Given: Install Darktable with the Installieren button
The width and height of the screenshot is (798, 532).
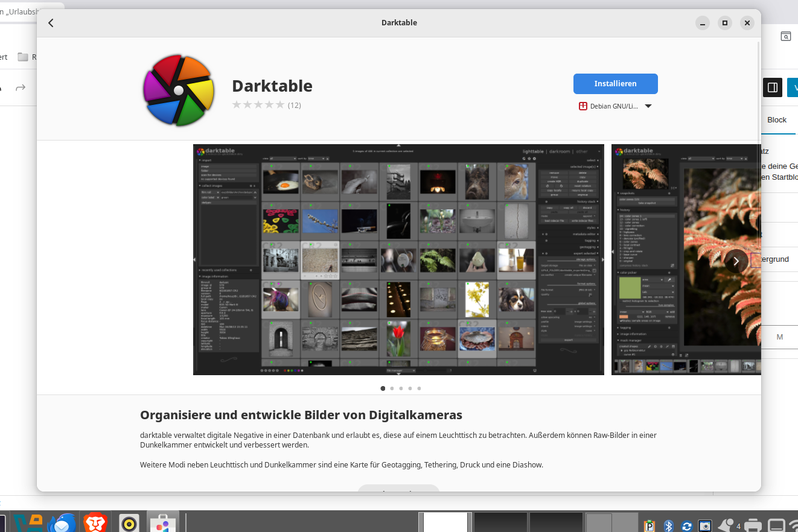Looking at the screenshot, I should (615, 84).
